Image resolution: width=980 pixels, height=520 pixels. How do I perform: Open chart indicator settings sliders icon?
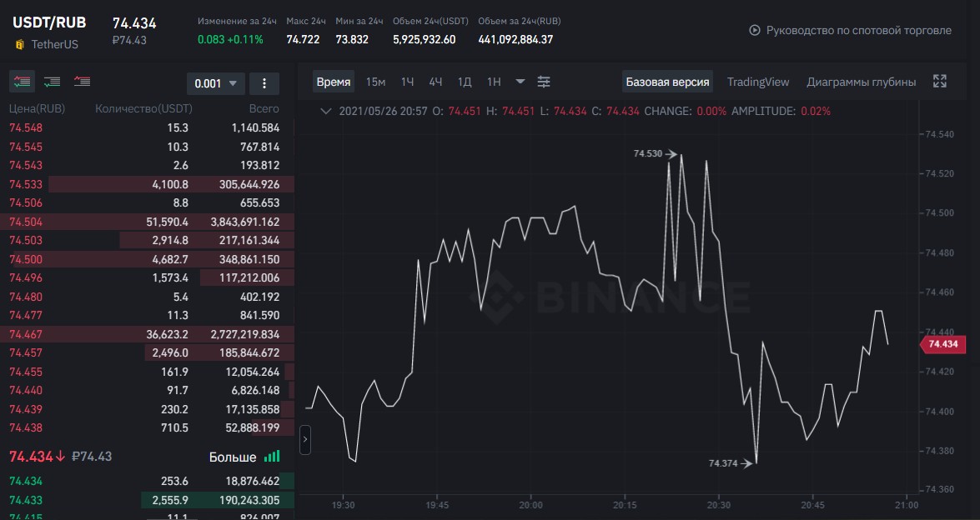tap(544, 82)
